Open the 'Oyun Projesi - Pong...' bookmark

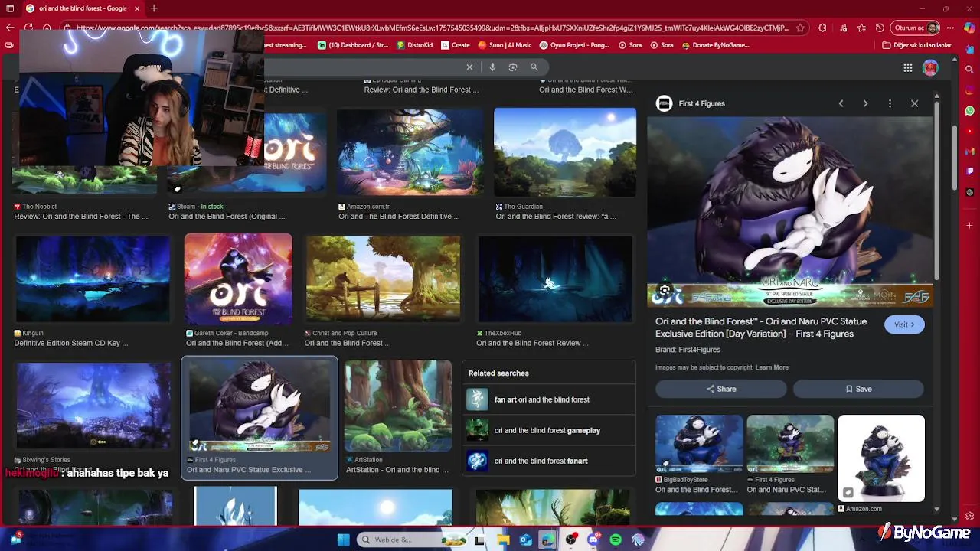[x=574, y=45]
